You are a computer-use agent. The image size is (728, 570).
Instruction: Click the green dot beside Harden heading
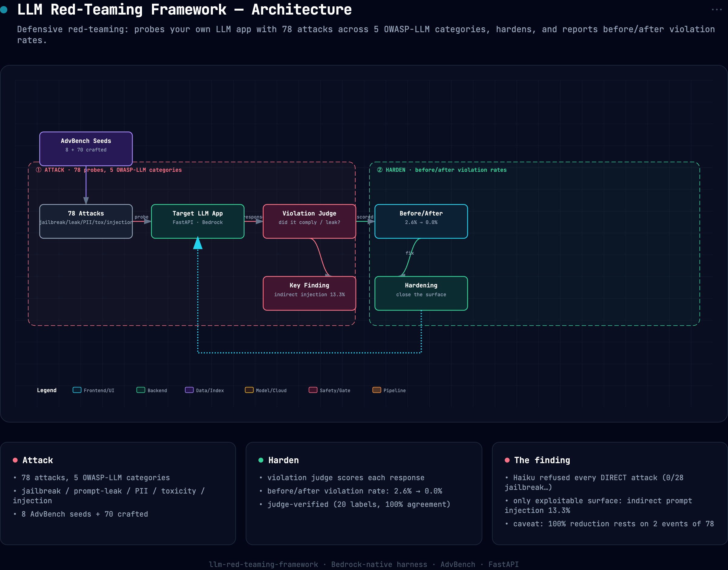(261, 460)
